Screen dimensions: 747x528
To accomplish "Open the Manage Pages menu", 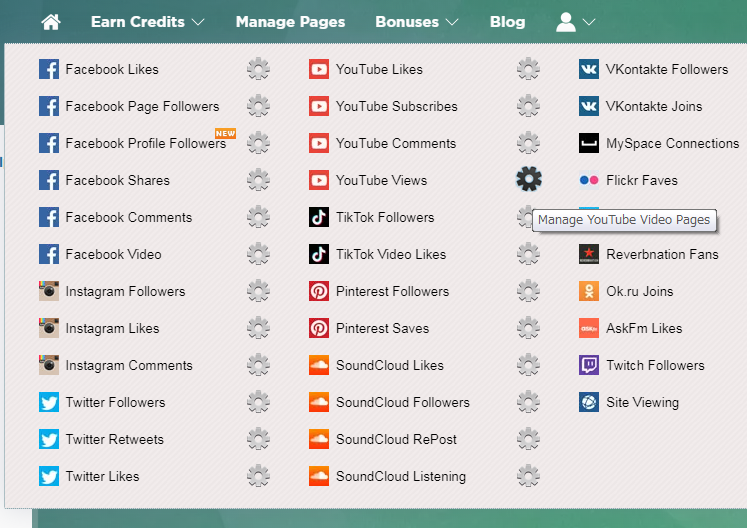I will (x=290, y=22).
